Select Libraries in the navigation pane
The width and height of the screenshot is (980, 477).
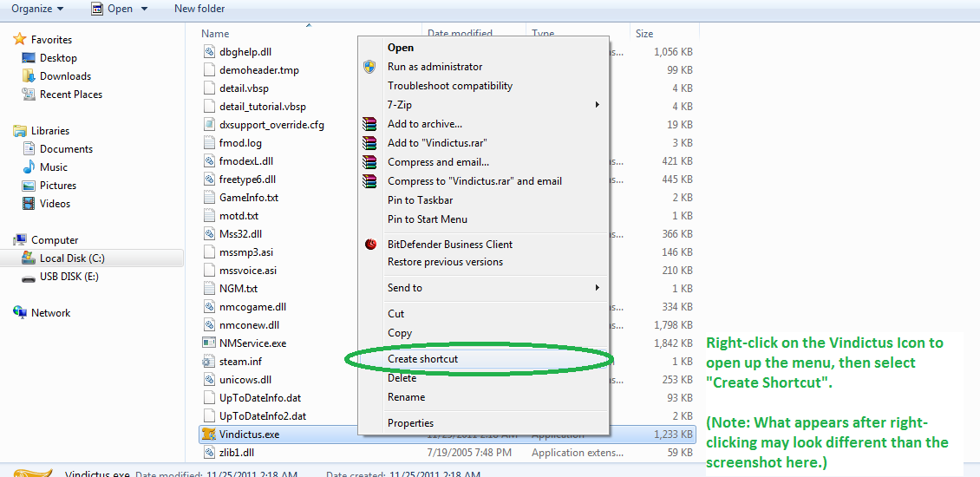pos(50,131)
